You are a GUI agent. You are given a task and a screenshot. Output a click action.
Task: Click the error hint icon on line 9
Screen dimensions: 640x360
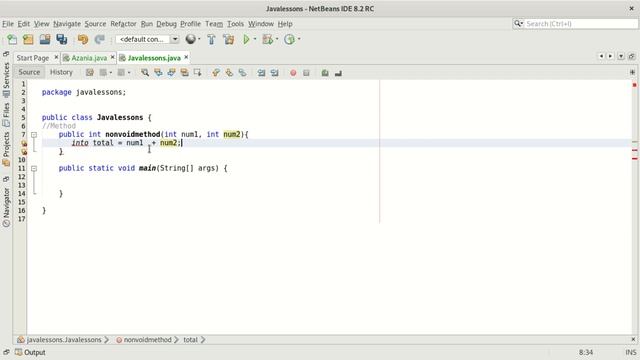[x=24, y=151]
